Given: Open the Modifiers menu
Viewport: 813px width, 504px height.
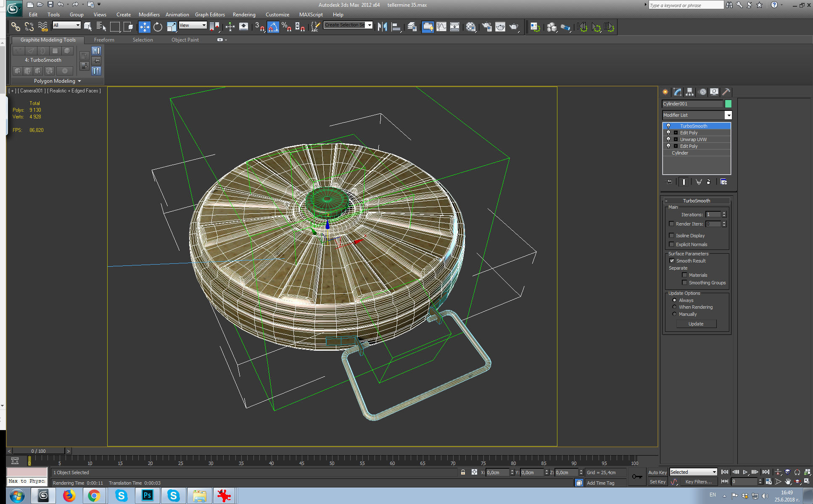Looking at the screenshot, I should 149,14.
